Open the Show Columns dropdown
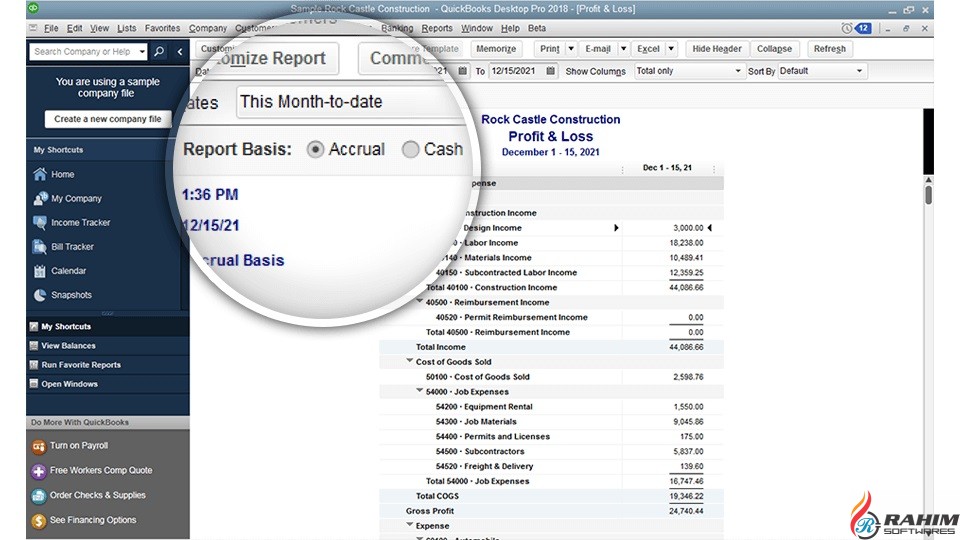The image size is (960, 540). tap(689, 72)
